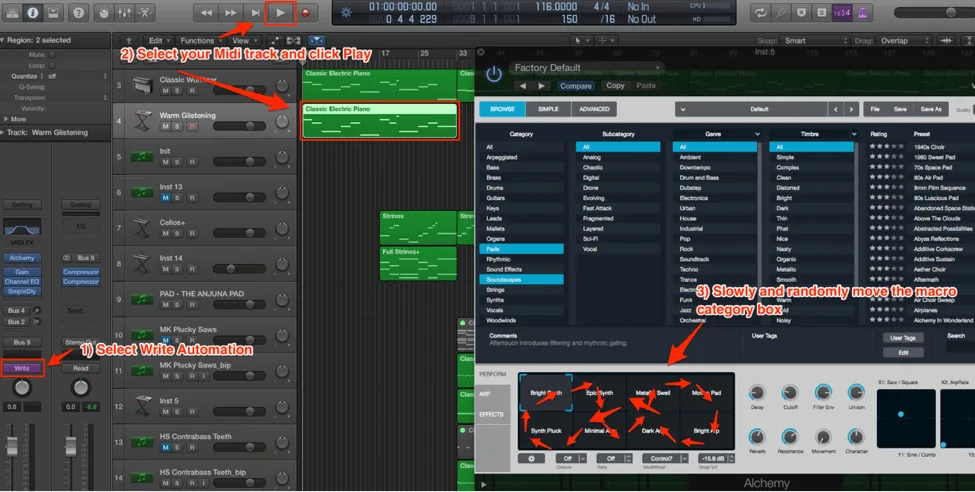Enable Write automation mode button
The height and width of the screenshot is (492, 975).
(22, 368)
